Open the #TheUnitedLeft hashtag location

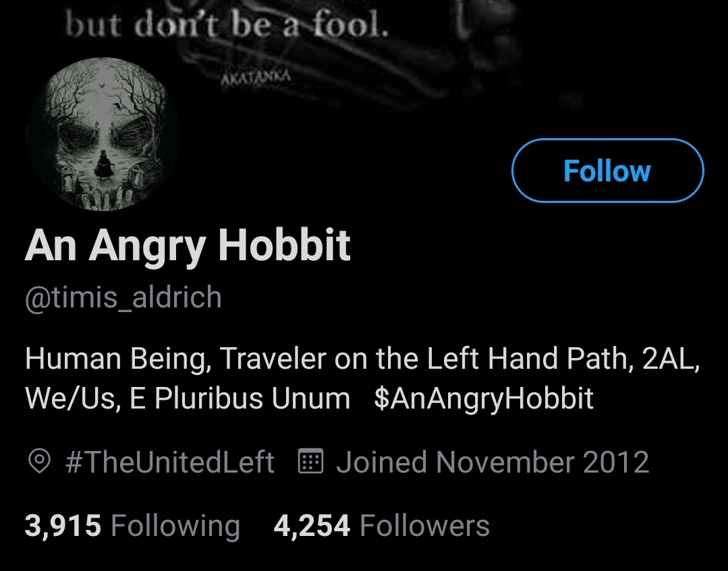click(x=170, y=462)
